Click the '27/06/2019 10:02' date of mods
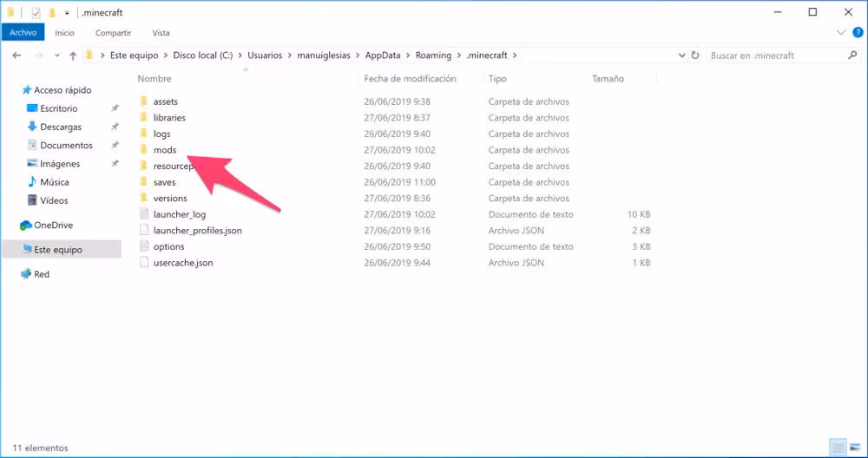Viewport: 868px width, 458px height. tap(399, 150)
